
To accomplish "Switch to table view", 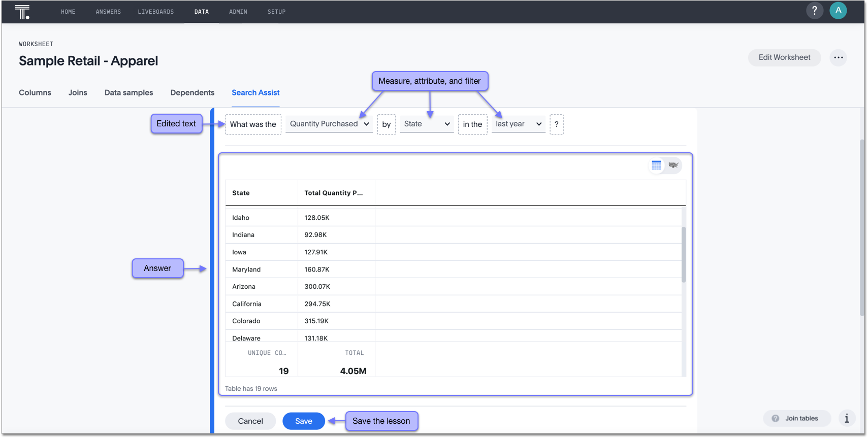I will 656,165.
